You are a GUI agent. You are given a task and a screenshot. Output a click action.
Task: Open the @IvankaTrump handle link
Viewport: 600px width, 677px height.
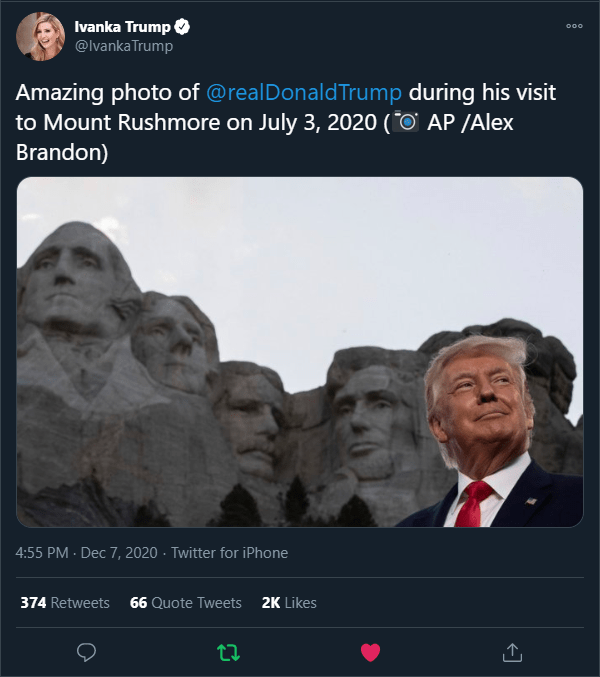[x=124, y=46]
